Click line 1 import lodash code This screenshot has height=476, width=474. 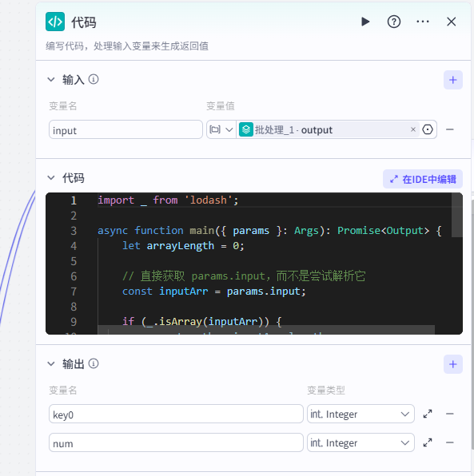(168, 200)
